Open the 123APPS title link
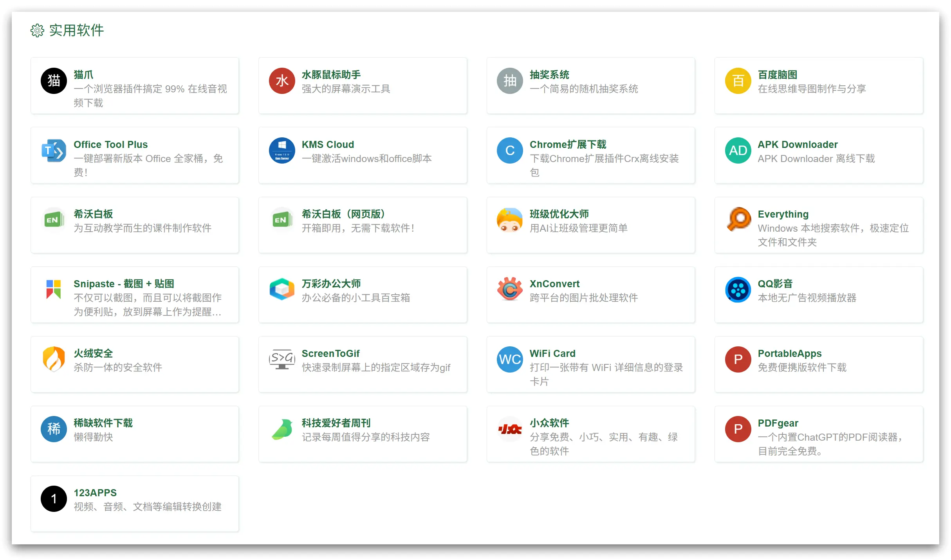The width and height of the screenshot is (951, 560). [x=95, y=493]
